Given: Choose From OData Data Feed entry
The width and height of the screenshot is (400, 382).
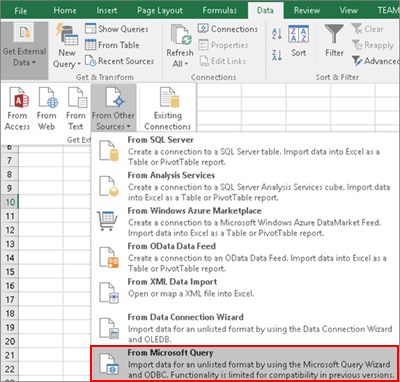Looking at the screenshot, I should pyautogui.click(x=245, y=257).
